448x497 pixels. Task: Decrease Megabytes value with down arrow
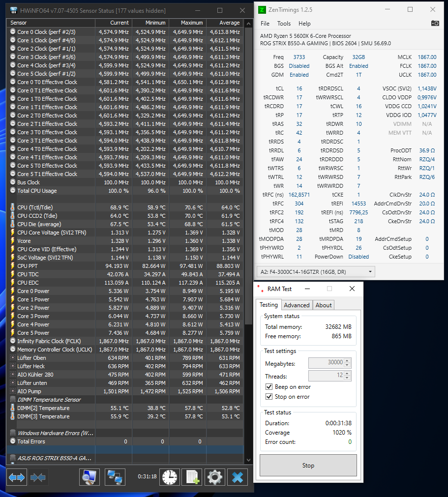click(x=347, y=365)
